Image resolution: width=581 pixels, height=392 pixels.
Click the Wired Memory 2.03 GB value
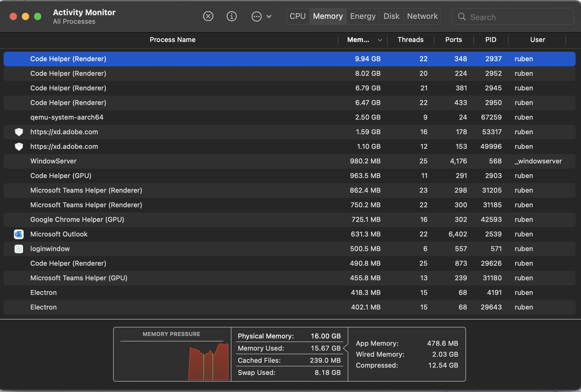[x=445, y=354]
